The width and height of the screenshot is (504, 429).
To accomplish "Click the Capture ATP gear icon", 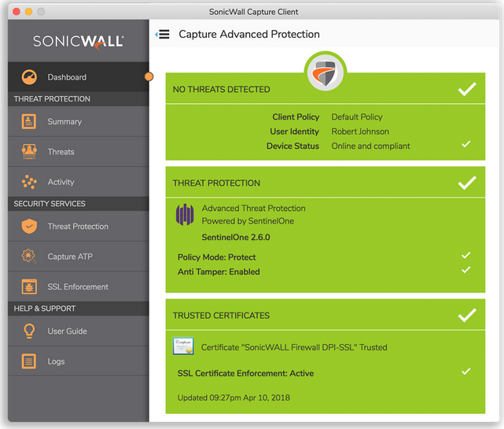I will [29, 257].
